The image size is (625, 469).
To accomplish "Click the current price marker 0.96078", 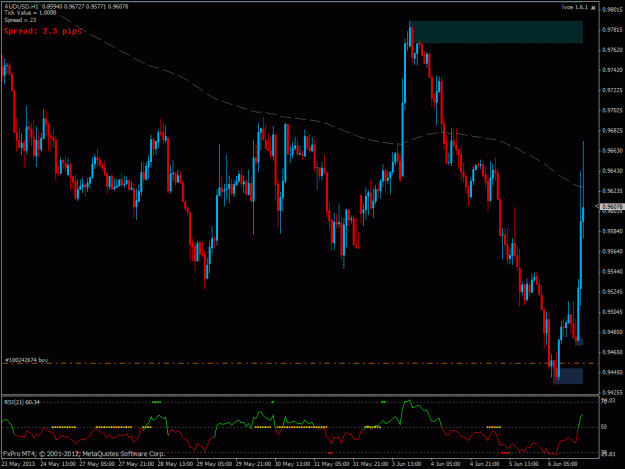I will [x=611, y=207].
